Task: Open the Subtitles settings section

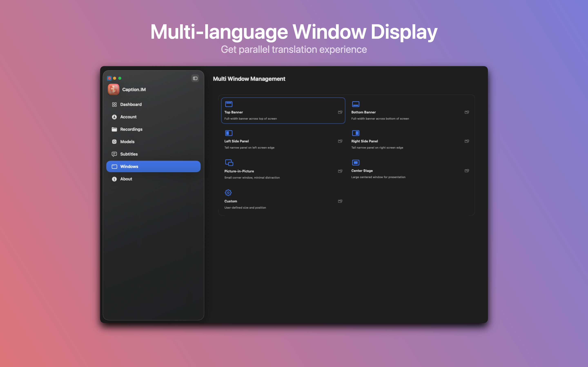Action: coord(129,154)
